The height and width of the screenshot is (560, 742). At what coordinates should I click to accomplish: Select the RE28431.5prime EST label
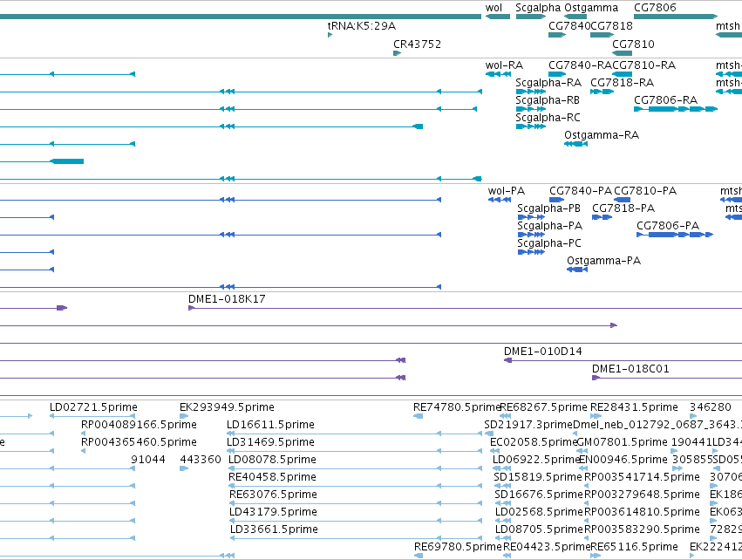click(634, 407)
